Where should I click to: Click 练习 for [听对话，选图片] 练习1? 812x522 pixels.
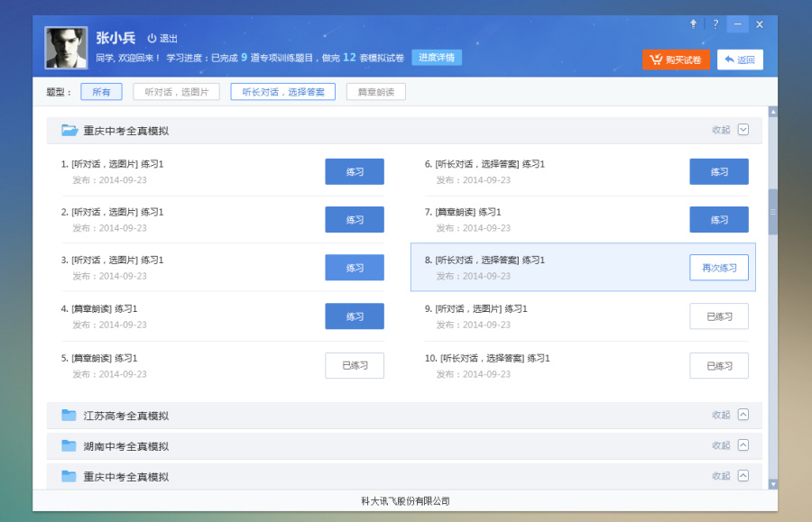click(x=354, y=171)
